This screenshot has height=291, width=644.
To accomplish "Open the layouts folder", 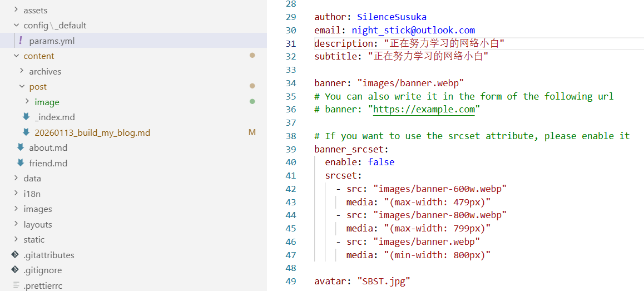I will point(37,224).
